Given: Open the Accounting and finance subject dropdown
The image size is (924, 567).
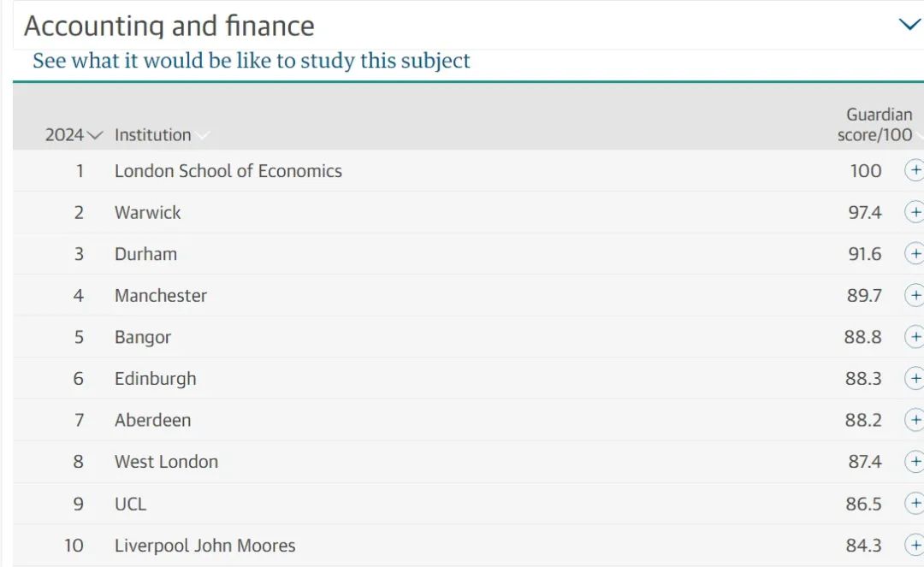Looking at the screenshot, I should (x=909, y=25).
